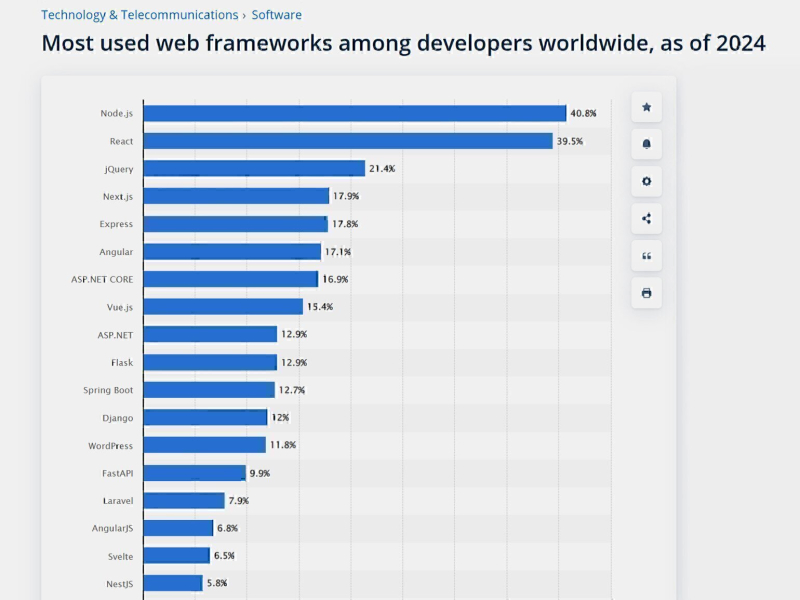The width and height of the screenshot is (800, 600).
Task: Click the "WordPress" axis label
Action: point(110,446)
